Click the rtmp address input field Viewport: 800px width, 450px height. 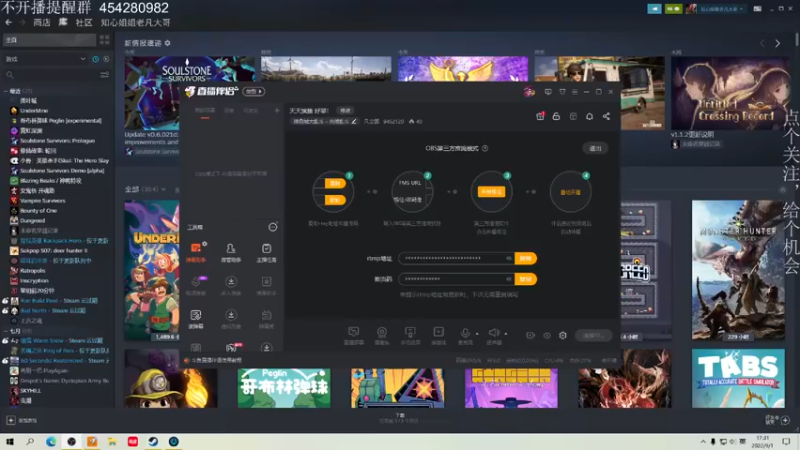456,259
